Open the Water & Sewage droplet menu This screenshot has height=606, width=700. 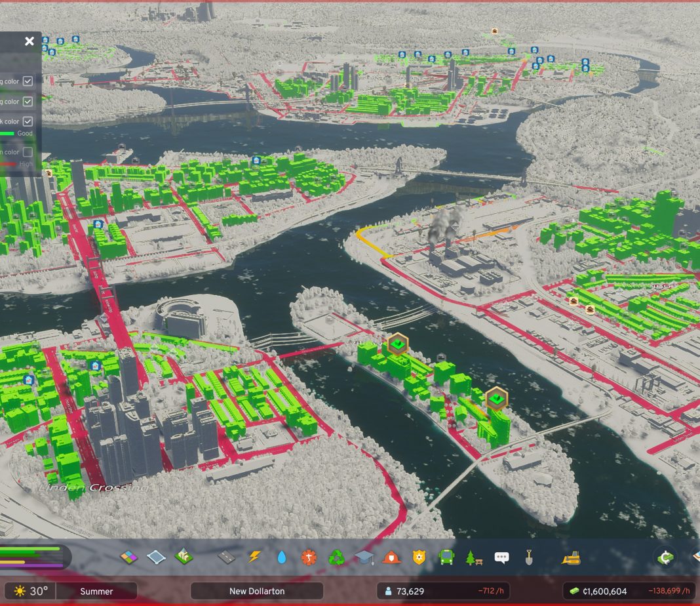click(x=282, y=557)
